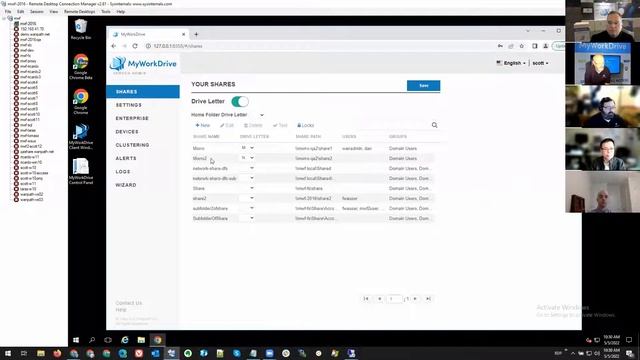This screenshot has height=360, width=640.
Task: Open host Windows Start button
Action: 8,353
